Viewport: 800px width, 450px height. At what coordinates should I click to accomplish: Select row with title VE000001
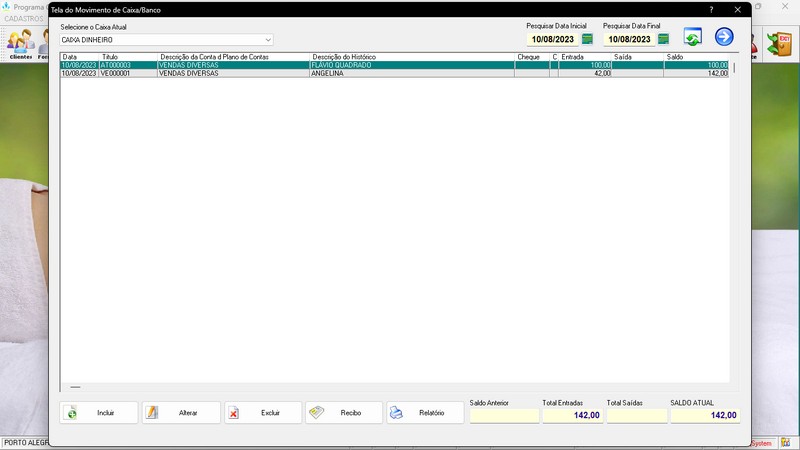click(394, 73)
